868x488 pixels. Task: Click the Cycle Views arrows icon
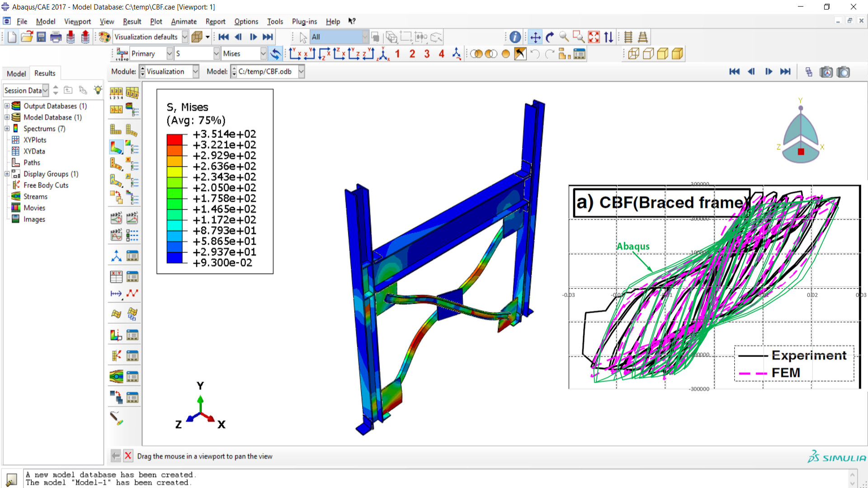[x=609, y=37]
